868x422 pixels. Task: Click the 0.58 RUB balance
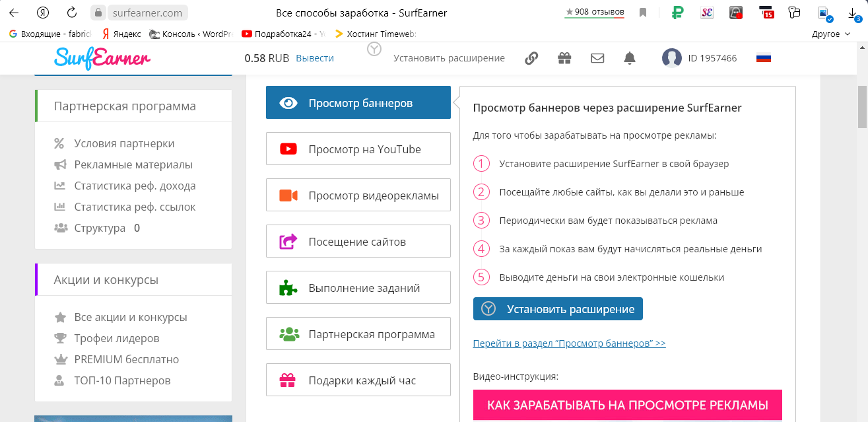(x=267, y=58)
